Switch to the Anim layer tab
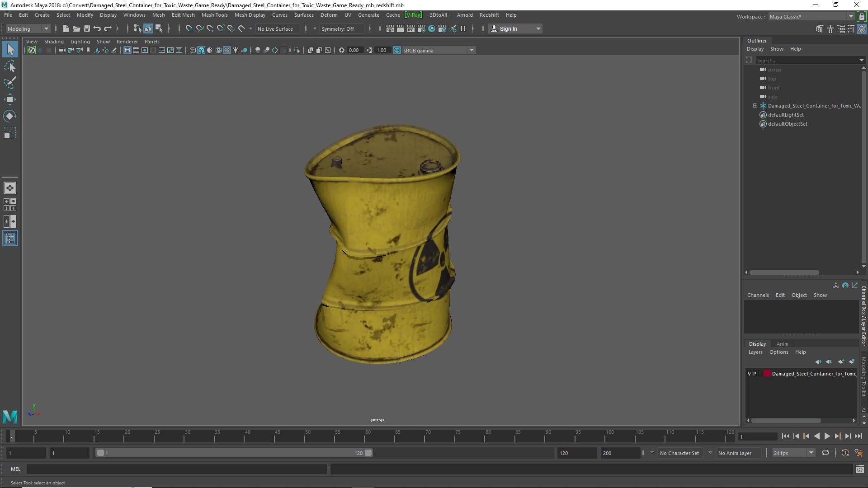Screen dimensions: 868x488 pos(782,344)
